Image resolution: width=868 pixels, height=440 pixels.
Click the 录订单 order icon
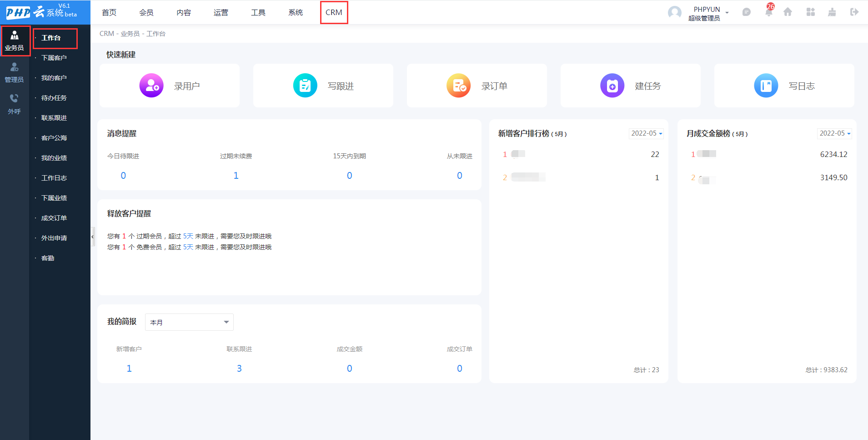pos(459,86)
